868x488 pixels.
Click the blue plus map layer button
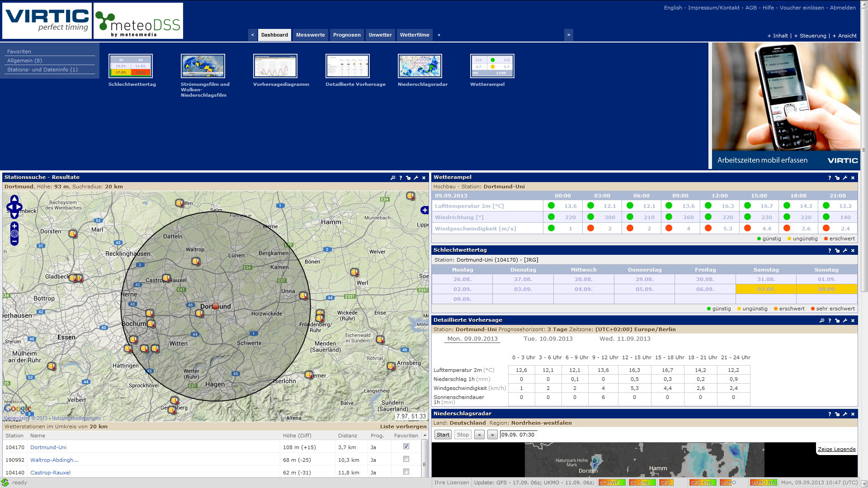424,210
